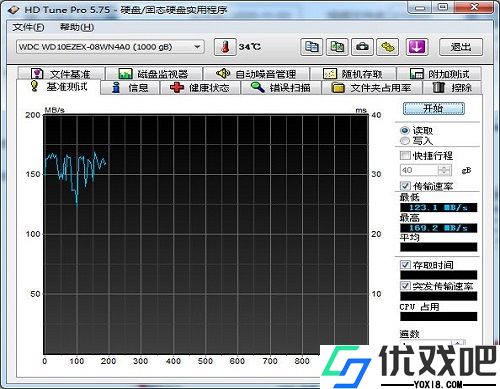The height and width of the screenshot is (389, 500).
Task: Click the CPU 占用 label
Action: pyautogui.click(x=419, y=307)
